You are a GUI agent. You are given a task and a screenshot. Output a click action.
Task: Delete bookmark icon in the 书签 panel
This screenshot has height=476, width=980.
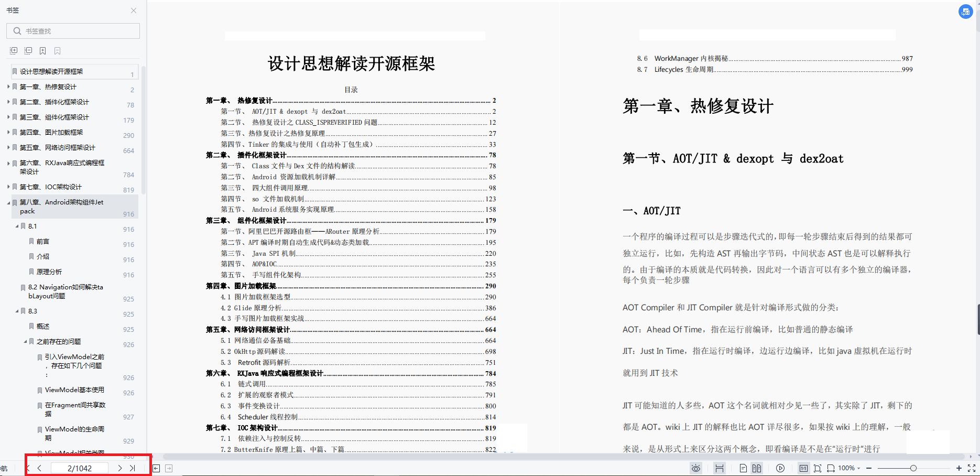click(x=58, y=51)
